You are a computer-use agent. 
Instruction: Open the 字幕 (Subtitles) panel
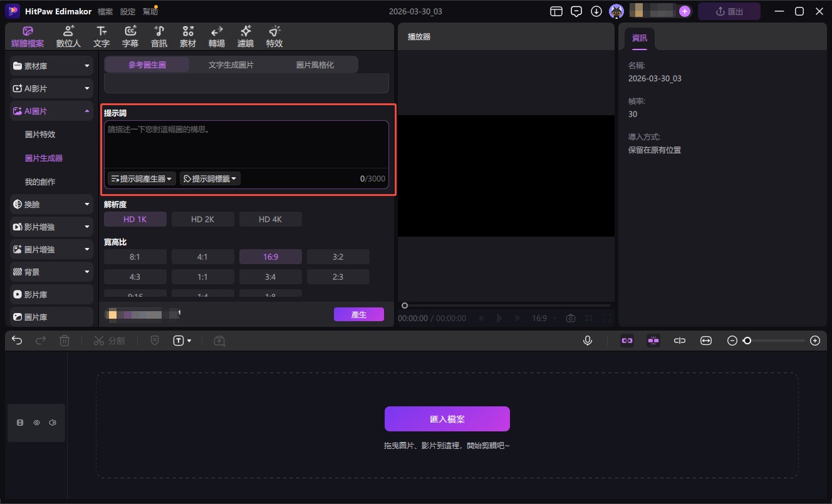tap(130, 35)
